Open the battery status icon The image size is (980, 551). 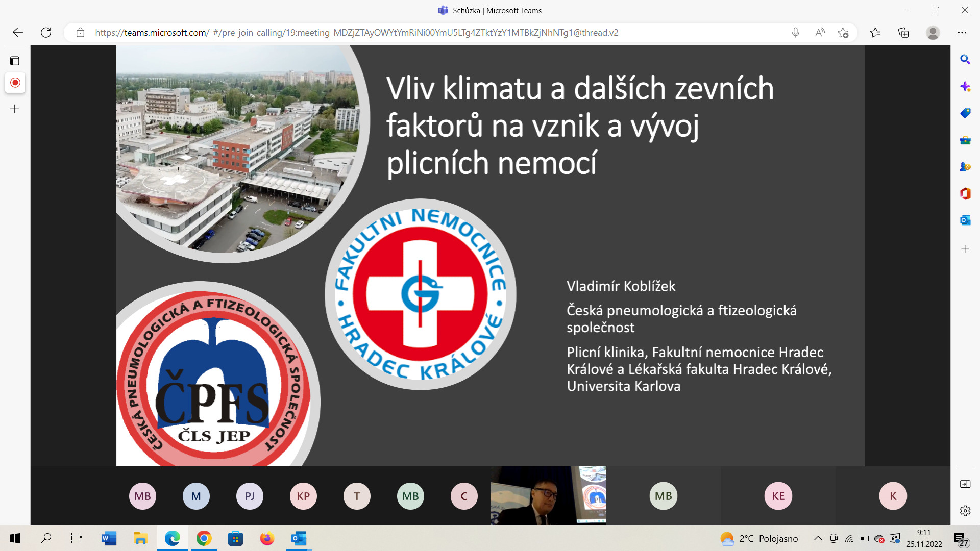pyautogui.click(x=864, y=538)
